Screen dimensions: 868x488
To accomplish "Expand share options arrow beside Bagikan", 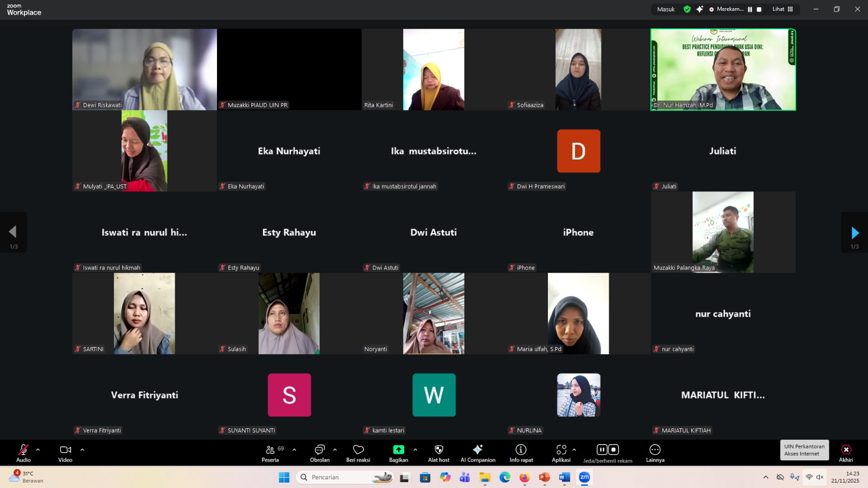I will pyautogui.click(x=416, y=450).
